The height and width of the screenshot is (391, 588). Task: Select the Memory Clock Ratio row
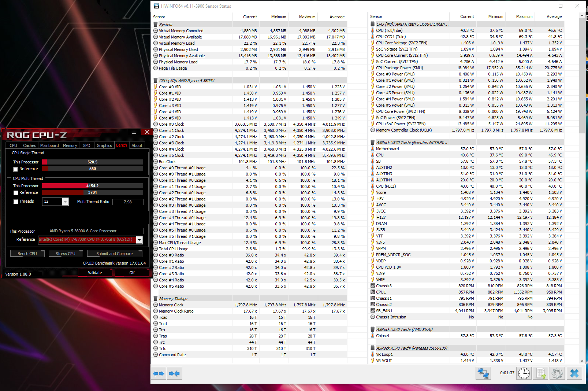coord(249,311)
